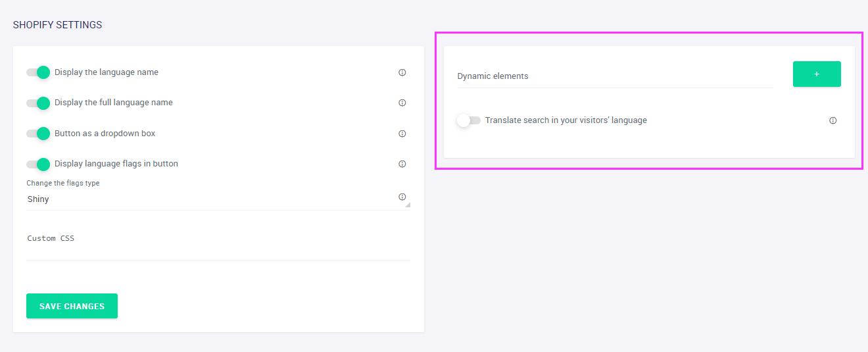Toggle Display the full language name switch
Image resolution: width=868 pixels, height=352 pixels.
pos(38,103)
